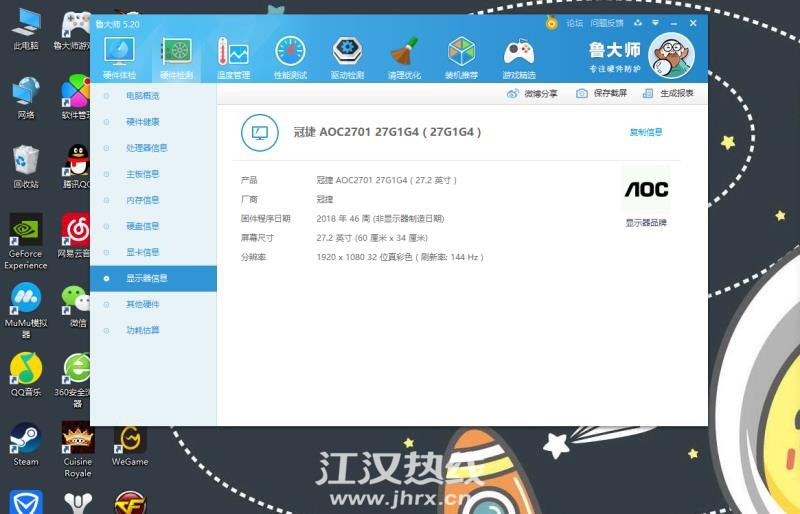Open MuMu模拟器 desktop shortcut
Image resolution: width=800 pixels, height=514 pixels.
click(x=26, y=311)
